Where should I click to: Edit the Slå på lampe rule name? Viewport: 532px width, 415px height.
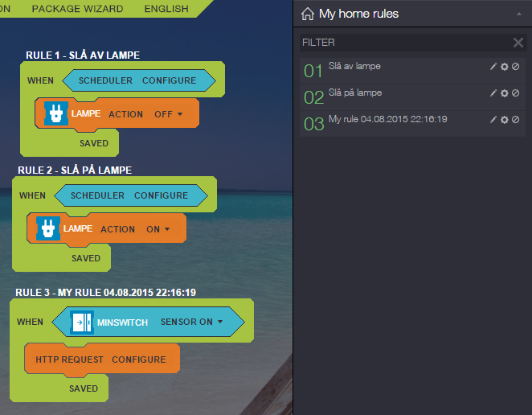tap(493, 93)
